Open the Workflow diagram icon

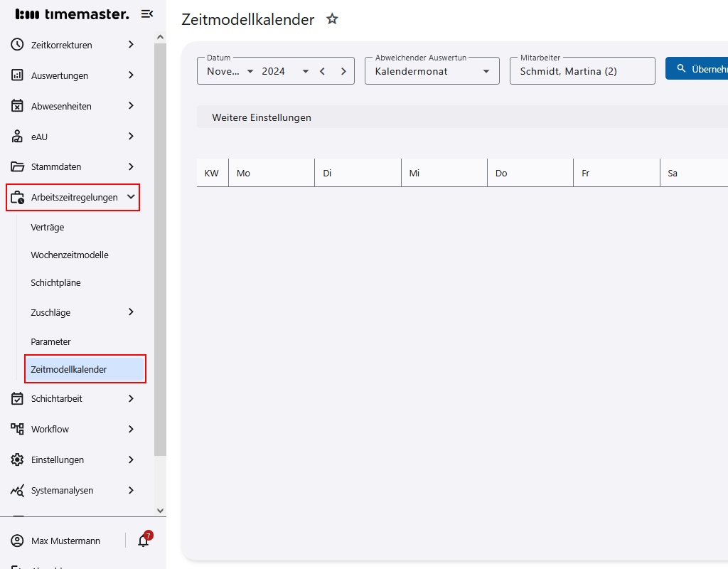17,429
